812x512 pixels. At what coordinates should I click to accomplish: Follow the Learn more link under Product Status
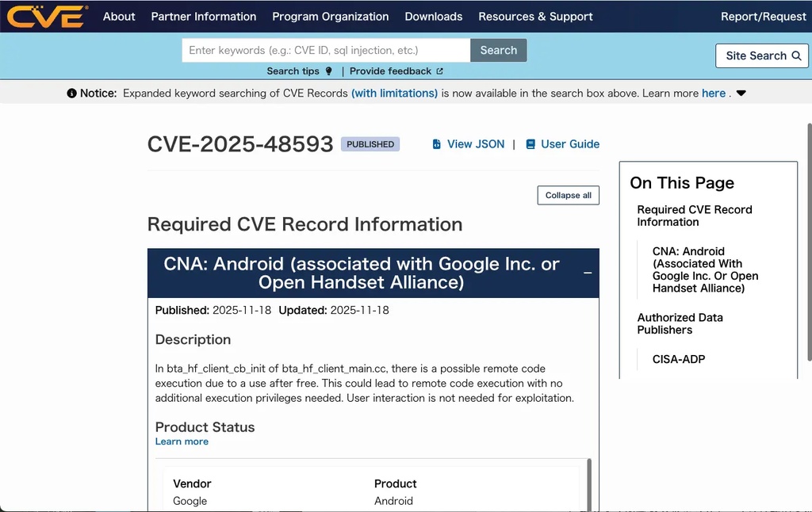(182, 441)
